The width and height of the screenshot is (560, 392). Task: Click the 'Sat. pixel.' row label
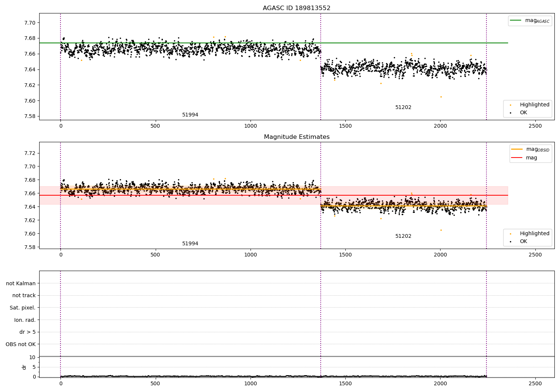point(22,308)
